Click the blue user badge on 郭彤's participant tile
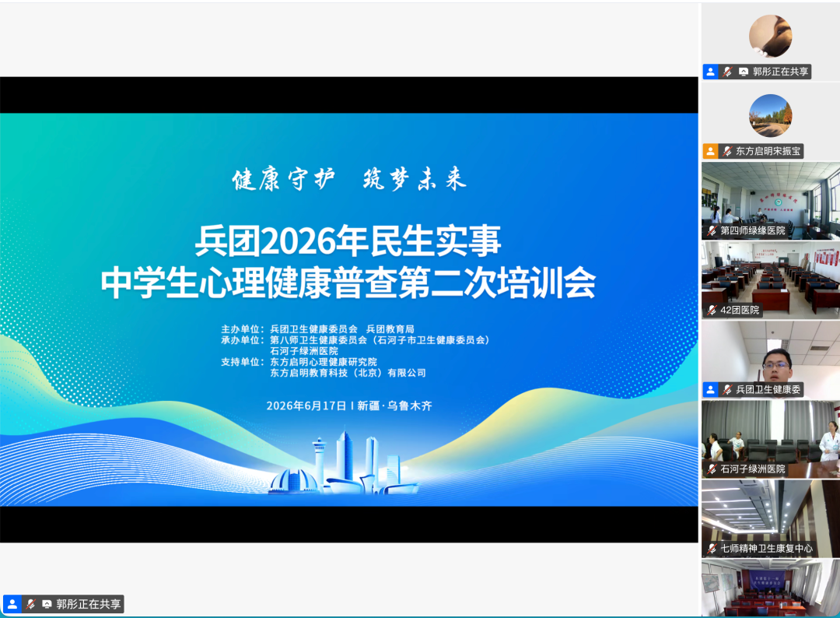840x618 pixels. (710, 72)
